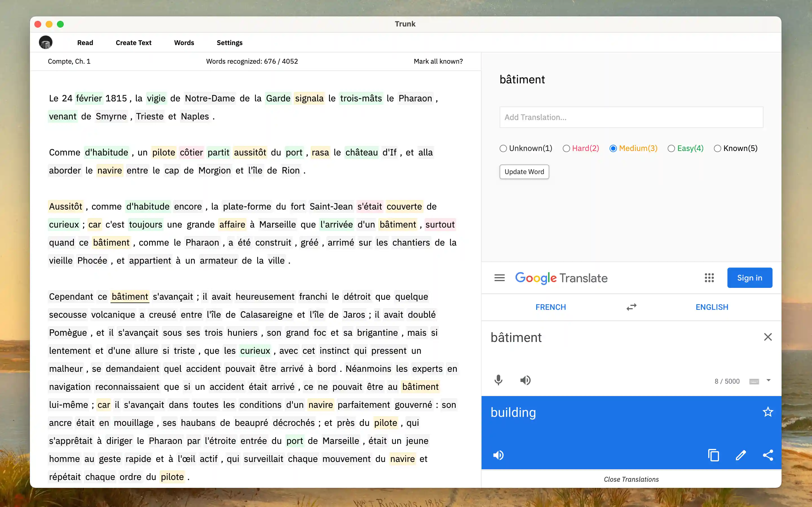Screen dimensions: 812x507
Task: Open the Google Translate hamburger menu
Action: click(x=499, y=278)
